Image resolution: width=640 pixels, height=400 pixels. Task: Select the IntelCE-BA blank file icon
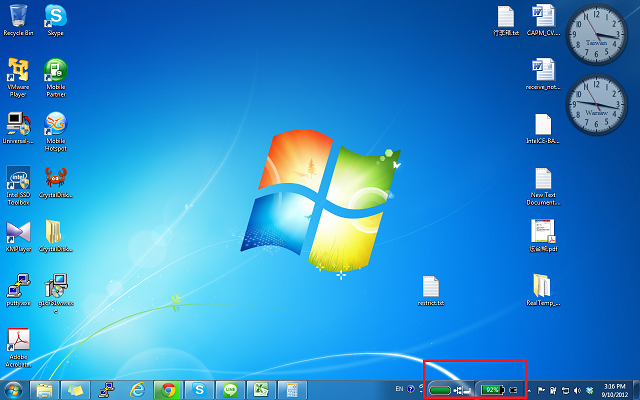coord(543,128)
